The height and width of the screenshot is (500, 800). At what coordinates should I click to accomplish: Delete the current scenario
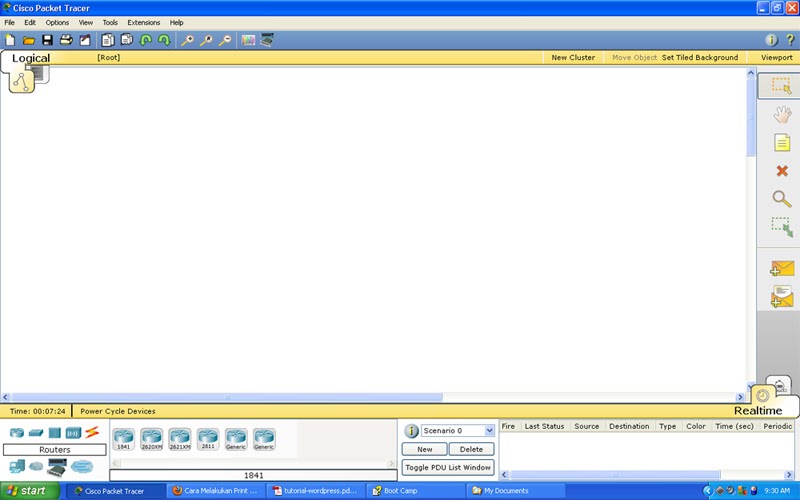coord(471,449)
